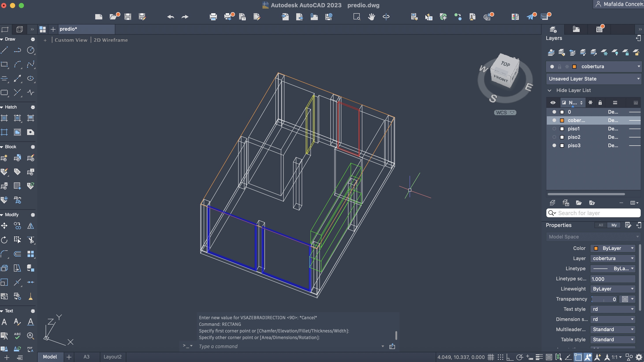This screenshot has width=644, height=362.
Task: Toggle visibility of piso3 layer
Action: pyautogui.click(x=554, y=145)
